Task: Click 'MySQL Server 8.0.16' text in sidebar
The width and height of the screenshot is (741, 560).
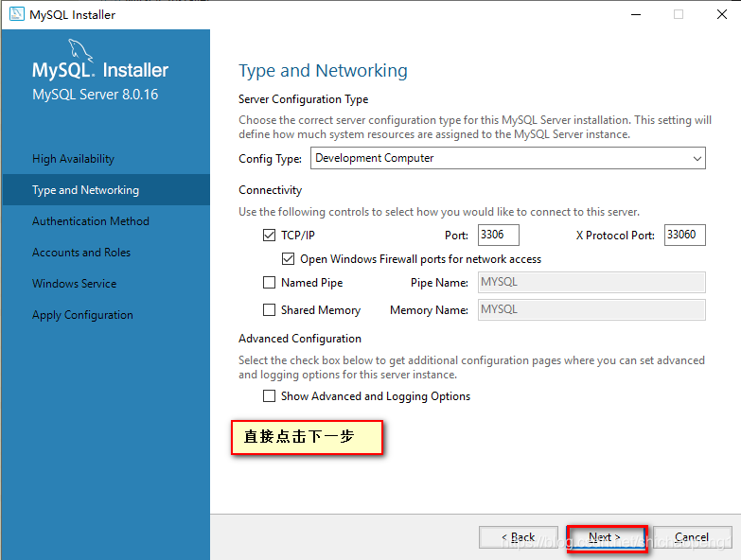Action: click(96, 95)
